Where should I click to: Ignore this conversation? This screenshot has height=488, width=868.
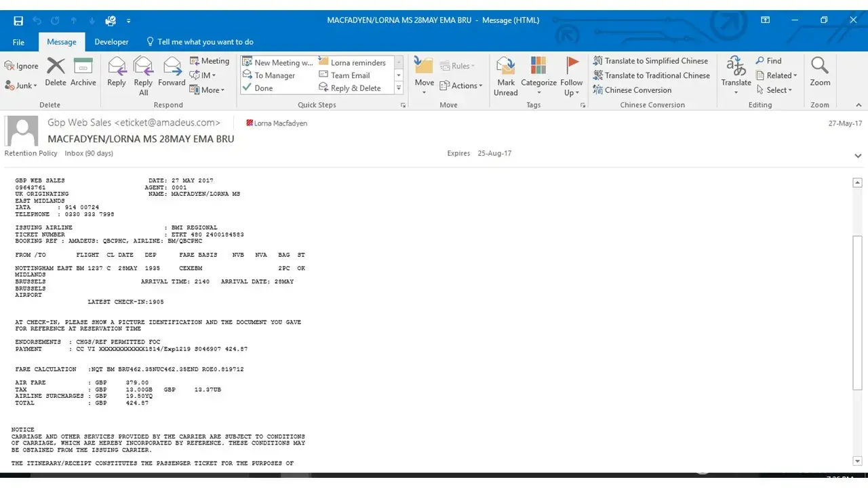(x=22, y=66)
